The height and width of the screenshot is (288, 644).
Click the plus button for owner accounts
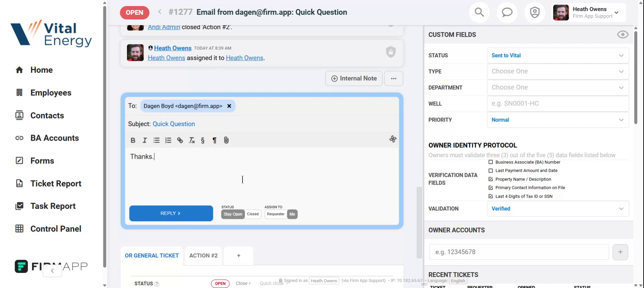(620, 252)
